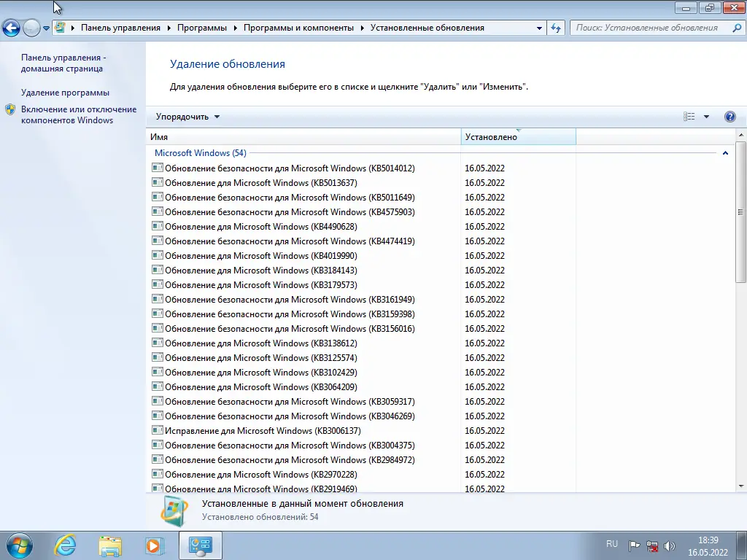Viewport: 747px width, 560px height.
Task: Expand arrow after 'Программы' breadcrumb
Action: (236, 28)
